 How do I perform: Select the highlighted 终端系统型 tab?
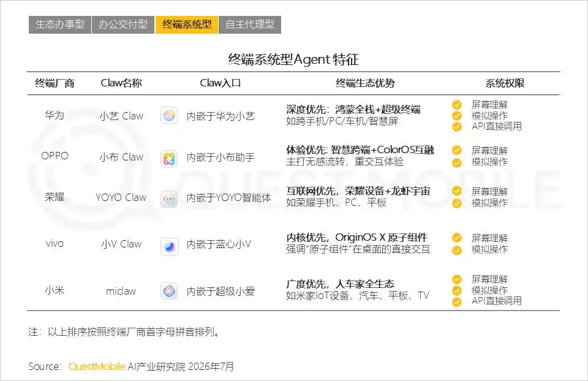point(187,25)
